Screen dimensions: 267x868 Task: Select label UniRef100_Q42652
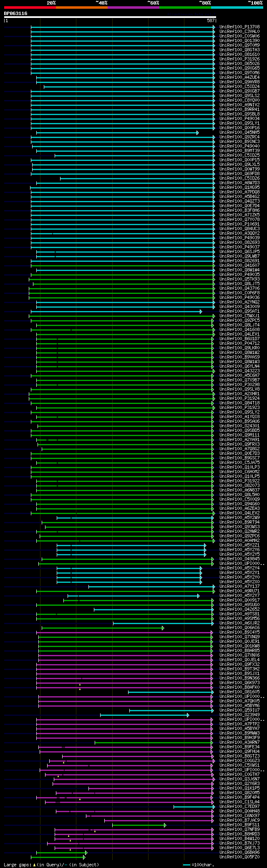point(239,610)
